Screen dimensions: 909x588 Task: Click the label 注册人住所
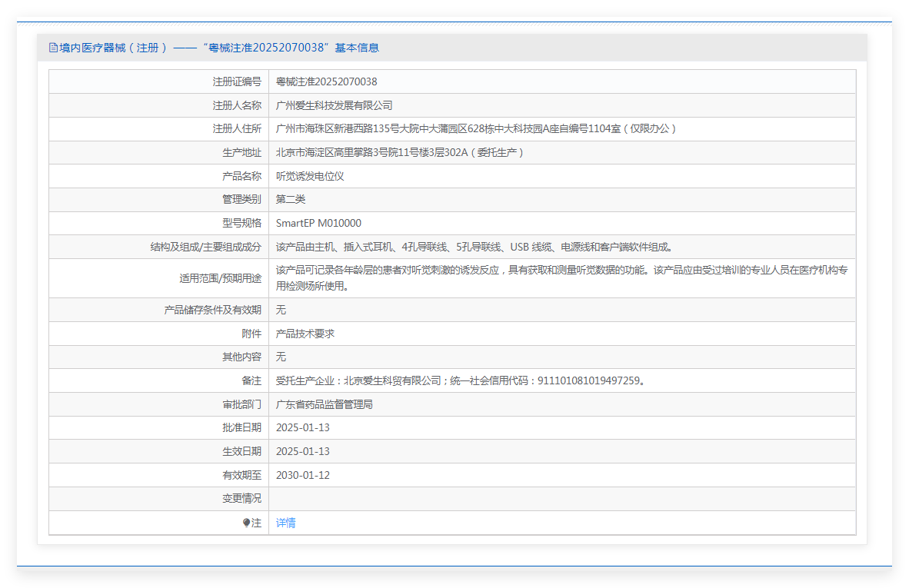point(237,128)
